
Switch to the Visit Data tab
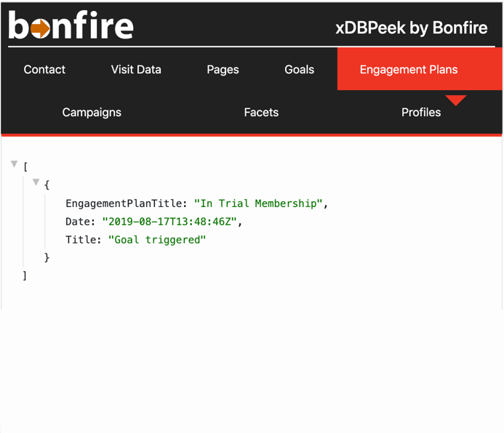pos(136,69)
